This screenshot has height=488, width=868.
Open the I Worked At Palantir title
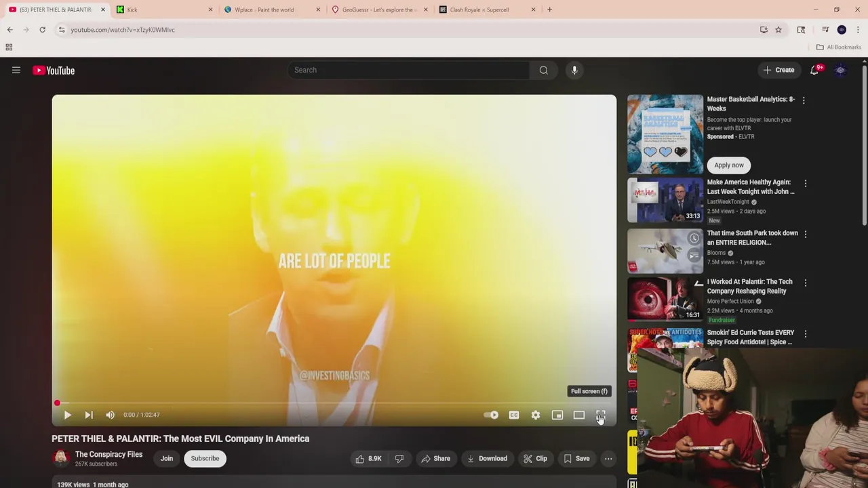tap(749, 286)
